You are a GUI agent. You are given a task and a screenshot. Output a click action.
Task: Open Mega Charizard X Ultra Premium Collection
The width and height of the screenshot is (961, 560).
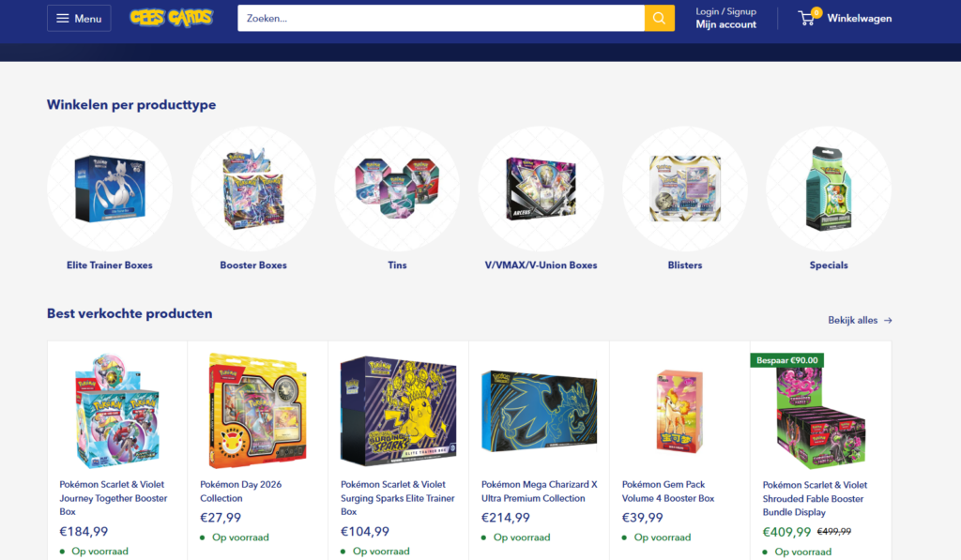coord(540,492)
